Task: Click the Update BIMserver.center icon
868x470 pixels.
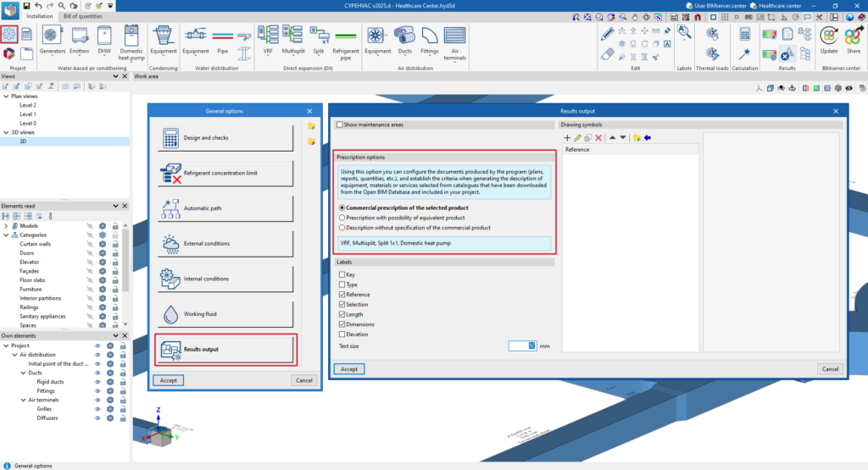Action: click(x=829, y=41)
